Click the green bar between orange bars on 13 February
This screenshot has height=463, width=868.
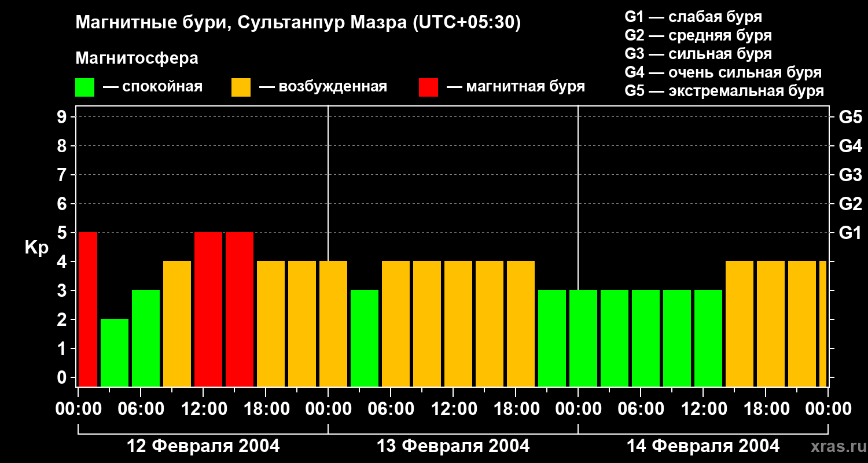pyautogui.click(x=365, y=338)
